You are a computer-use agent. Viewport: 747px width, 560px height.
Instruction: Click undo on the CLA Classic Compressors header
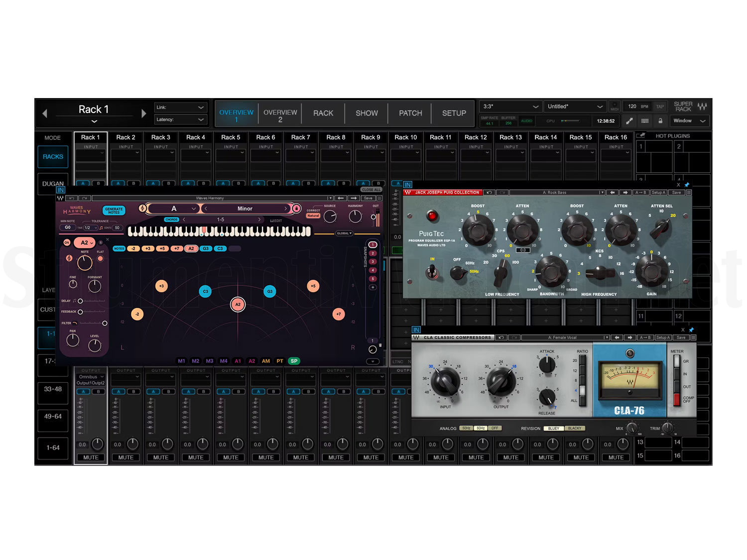(x=501, y=337)
